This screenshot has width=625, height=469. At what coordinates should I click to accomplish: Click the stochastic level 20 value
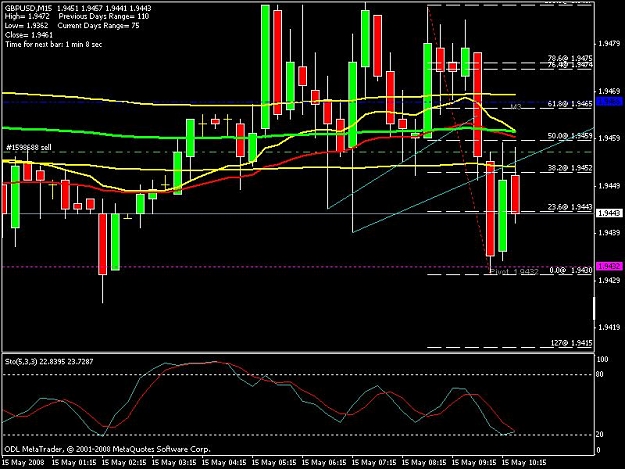[x=600, y=434]
